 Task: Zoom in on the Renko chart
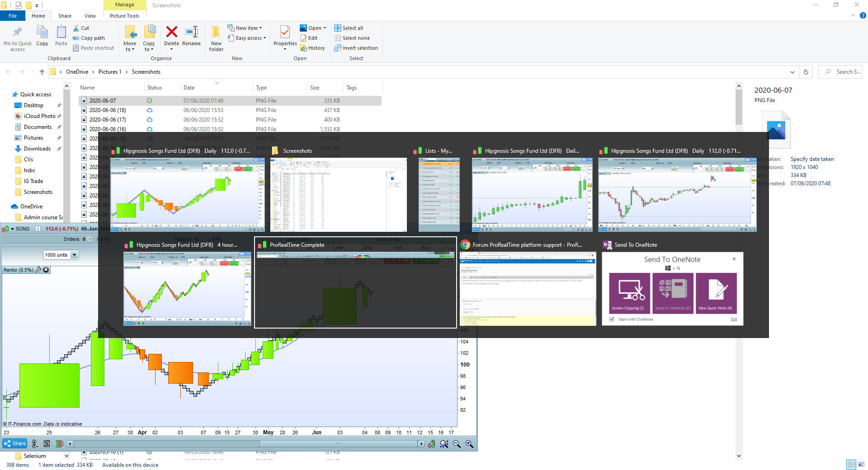pyautogui.click(x=470, y=444)
